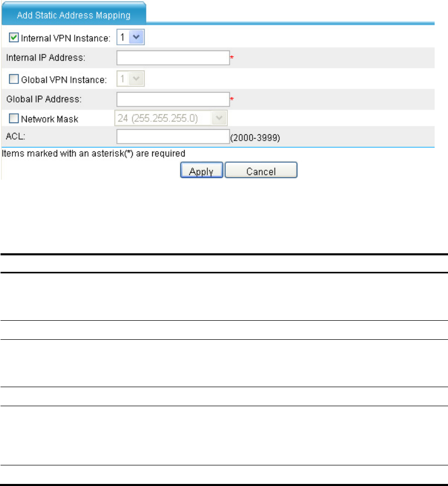Focus the Global IP Address field
This screenshot has height=486, width=448.
pos(173,99)
